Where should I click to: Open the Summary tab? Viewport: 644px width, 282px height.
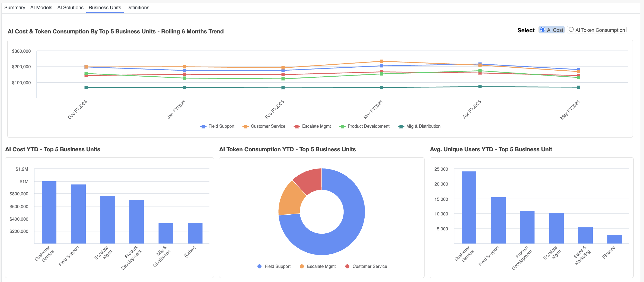point(15,8)
